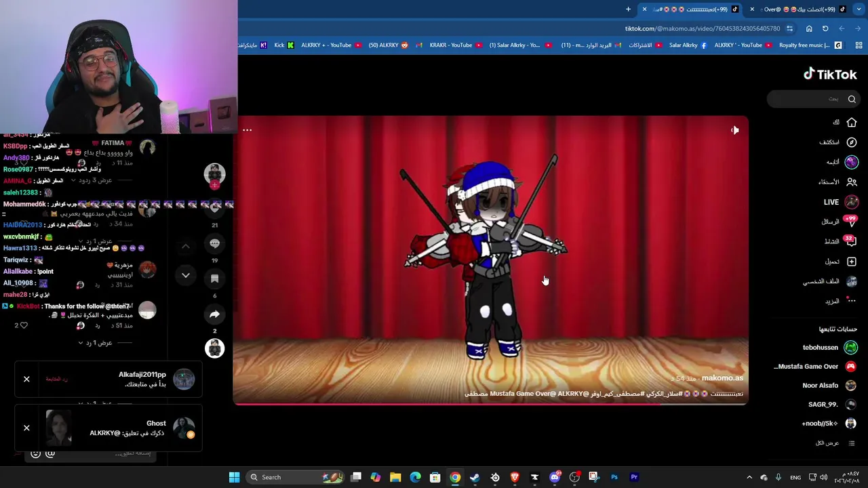
Task: Dismiss the Ghost mention notification
Action: 26,428
